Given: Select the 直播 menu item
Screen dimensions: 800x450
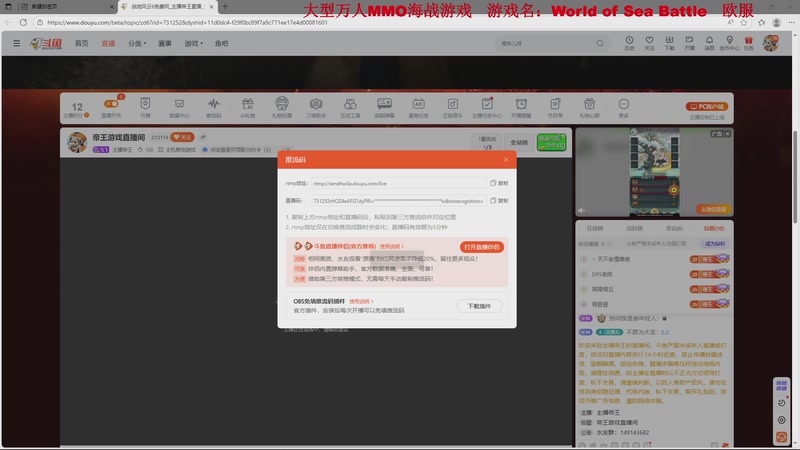Looking at the screenshot, I should [x=108, y=43].
